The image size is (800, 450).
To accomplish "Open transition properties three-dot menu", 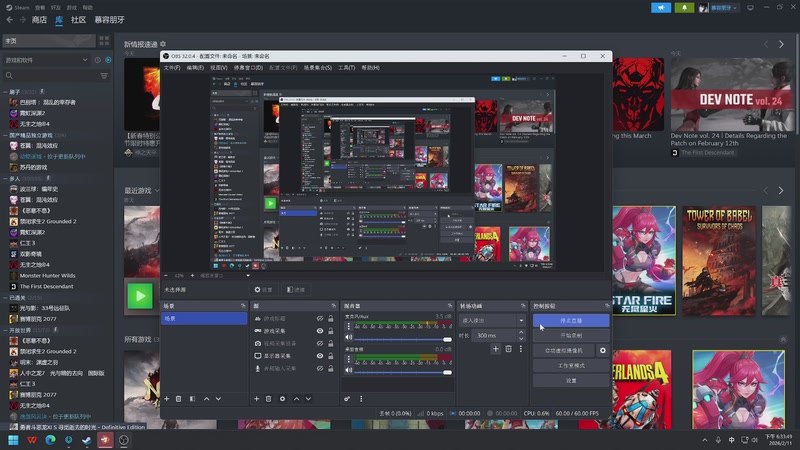I will pyautogui.click(x=520, y=349).
